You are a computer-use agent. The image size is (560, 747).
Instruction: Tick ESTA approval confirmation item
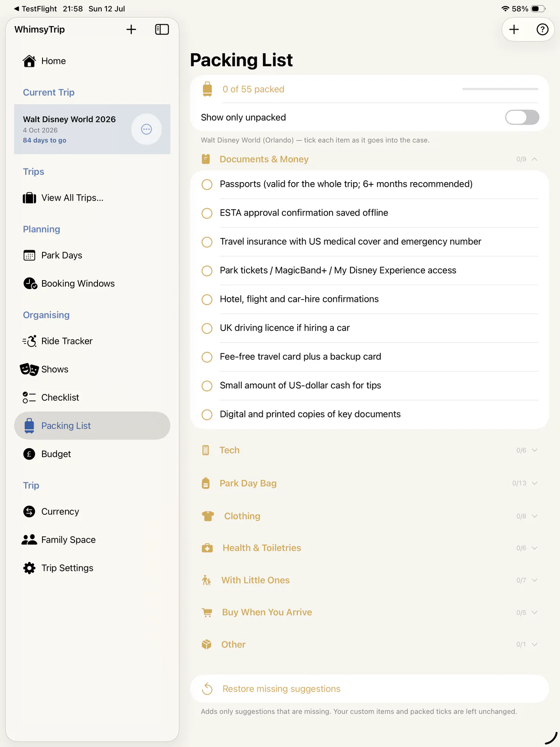tap(207, 213)
